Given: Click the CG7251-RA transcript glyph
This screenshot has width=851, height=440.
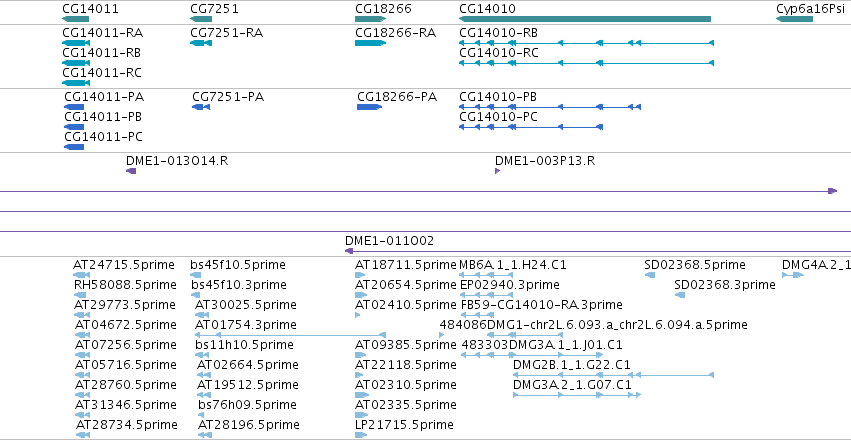Looking at the screenshot, I should coord(201,43).
